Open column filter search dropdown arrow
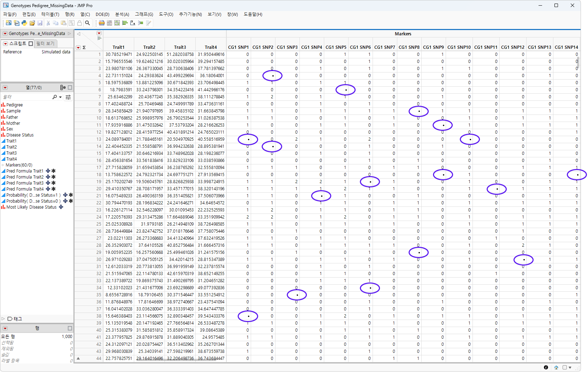Screen dimensions: 588x373 click(60, 97)
